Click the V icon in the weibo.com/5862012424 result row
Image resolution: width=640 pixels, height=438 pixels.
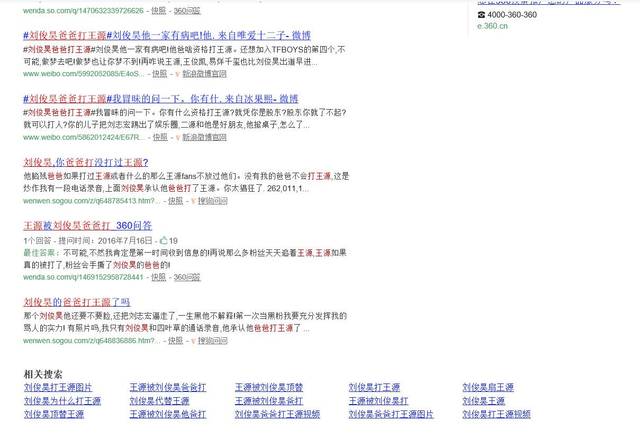(x=178, y=138)
